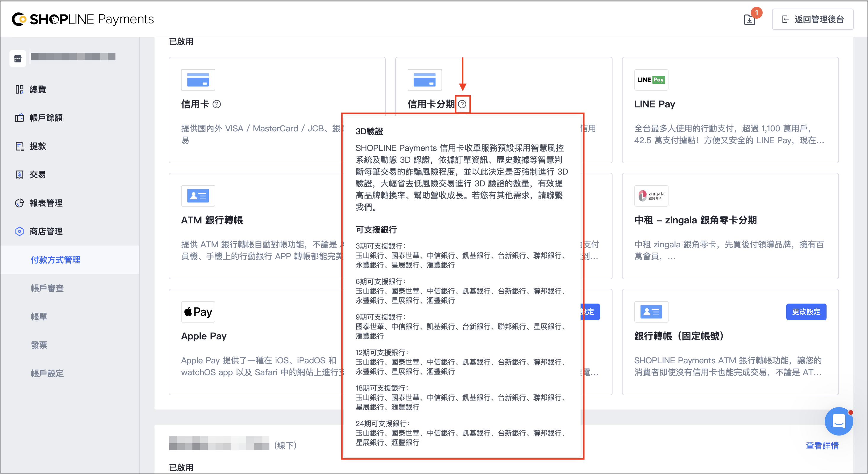Click the (線下) label text

[285, 445]
